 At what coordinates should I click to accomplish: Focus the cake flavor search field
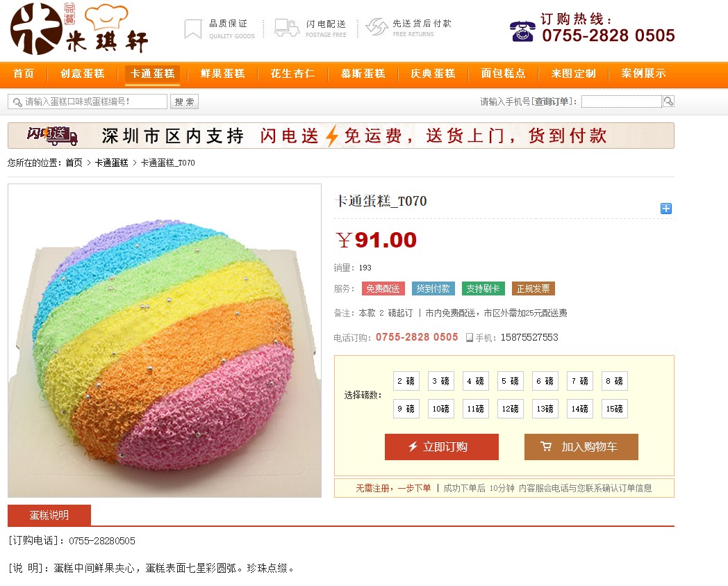[x=88, y=101]
